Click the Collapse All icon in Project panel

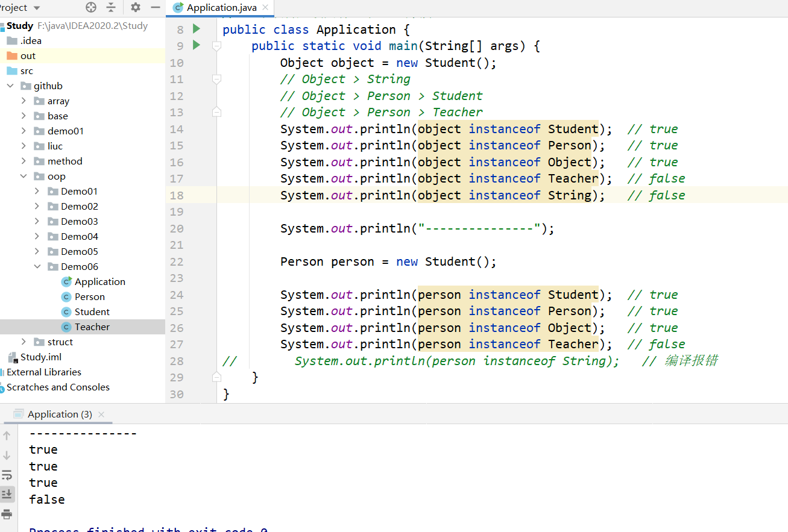click(111, 7)
